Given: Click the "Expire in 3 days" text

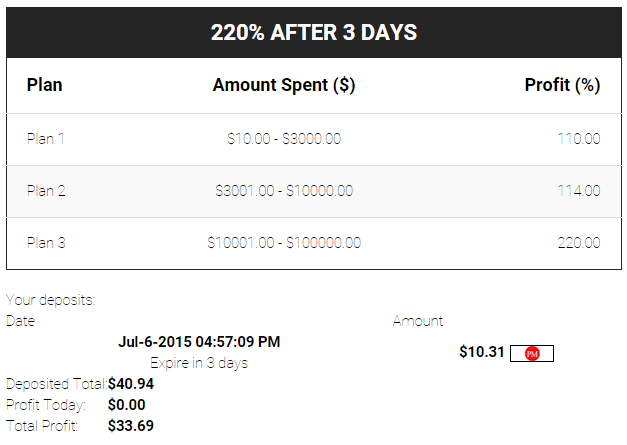Looking at the screenshot, I should click(199, 363).
